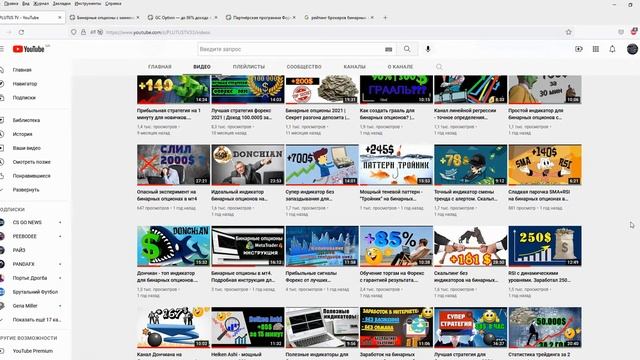Image resolution: width=640 pixels, height=360 pixels.
Task: Open a new browser tab with plus
Action: (385, 18)
